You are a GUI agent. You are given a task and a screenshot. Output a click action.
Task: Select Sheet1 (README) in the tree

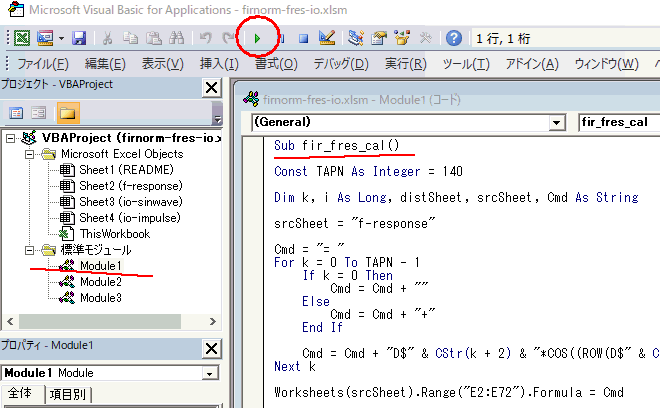click(x=126, y=170)
